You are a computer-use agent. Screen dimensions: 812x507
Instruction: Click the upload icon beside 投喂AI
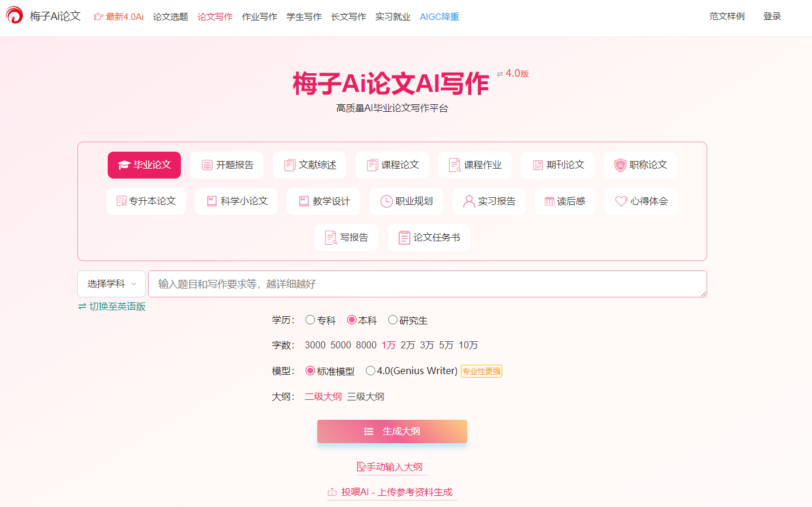pos(332,492)
